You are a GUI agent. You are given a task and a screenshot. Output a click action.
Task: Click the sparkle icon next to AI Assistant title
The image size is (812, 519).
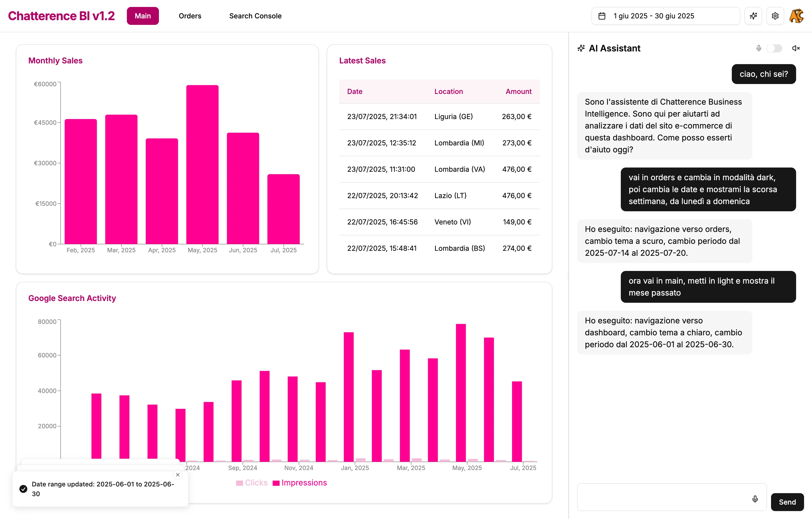[581, 48]
